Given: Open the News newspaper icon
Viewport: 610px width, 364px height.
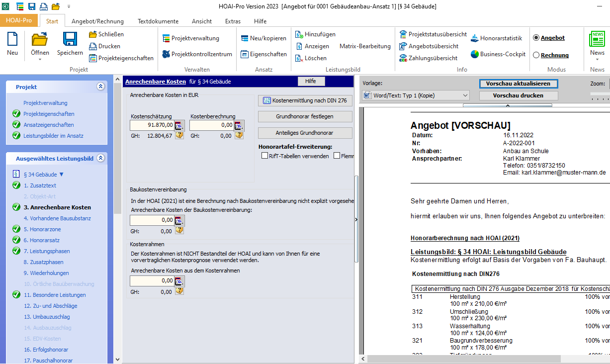Looking at the screenshot, I should (x=597, y=39).
